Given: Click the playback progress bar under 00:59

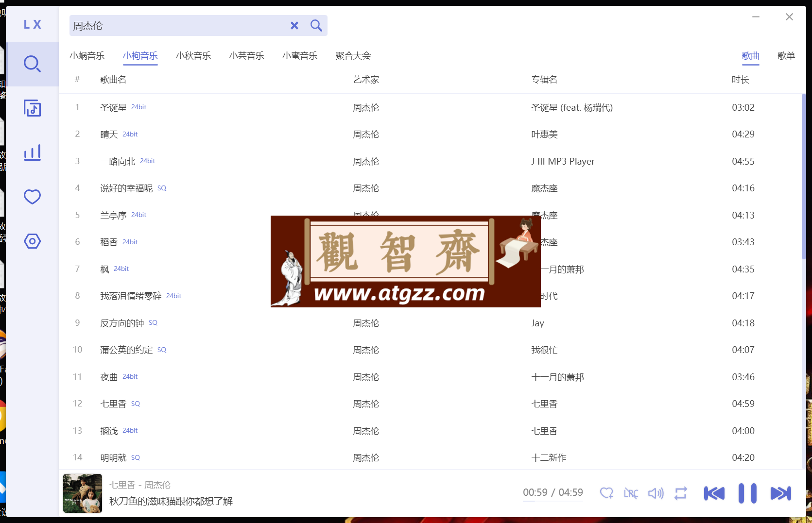Looking at the screenshot, I should 553,501.
